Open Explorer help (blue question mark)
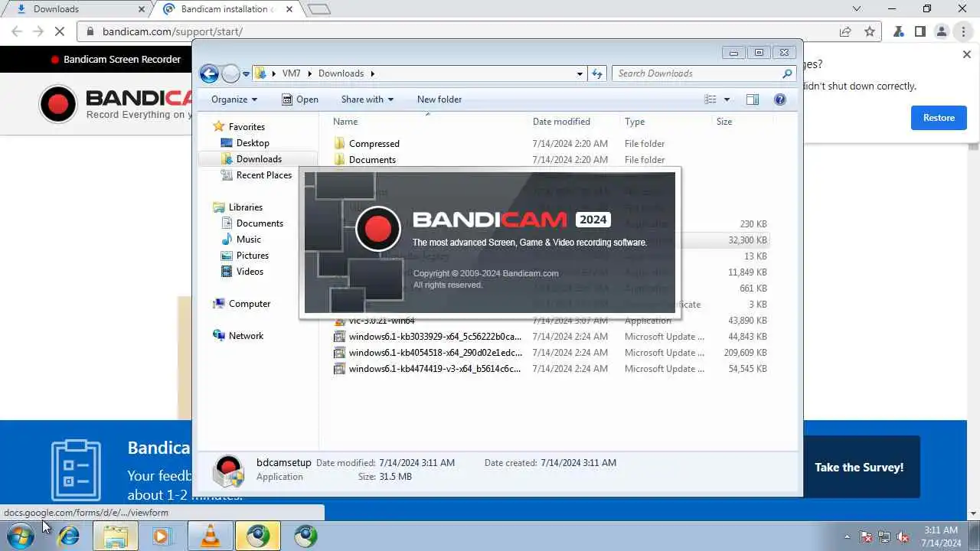This screenshot has height=551, width=980. [780, 99]
